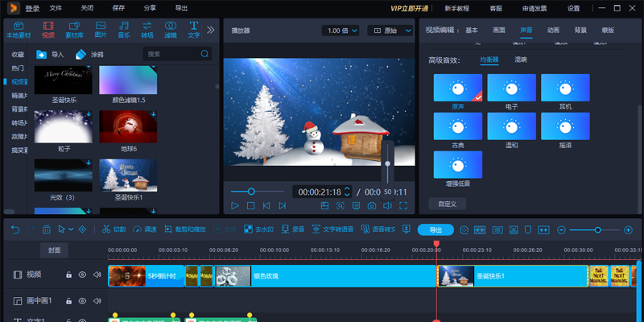The image size is (644, 322).
Task: Mute the 画中画1 track audio
Action: (97, 301)
